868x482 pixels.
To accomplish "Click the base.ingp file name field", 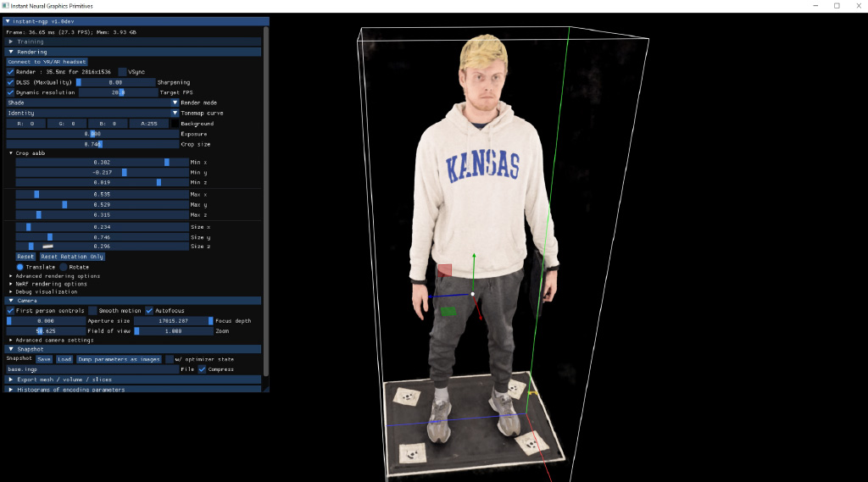I will click(92, 369).
